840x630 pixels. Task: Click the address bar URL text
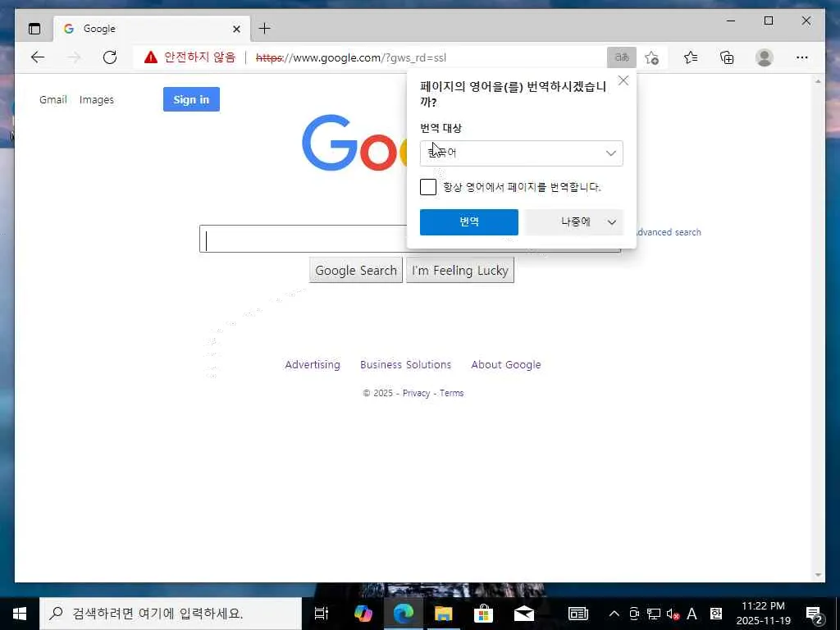tap(351, 57)
